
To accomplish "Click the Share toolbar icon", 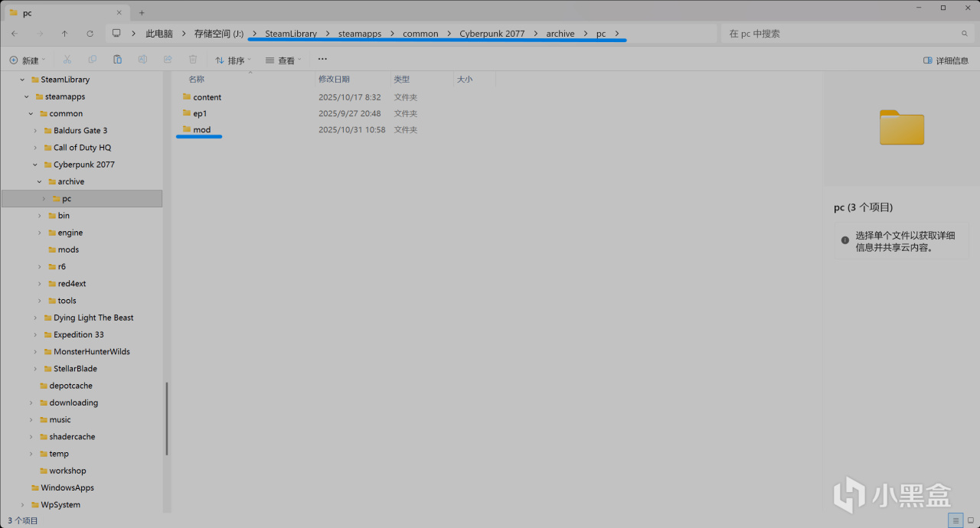I will pos(168,60).
